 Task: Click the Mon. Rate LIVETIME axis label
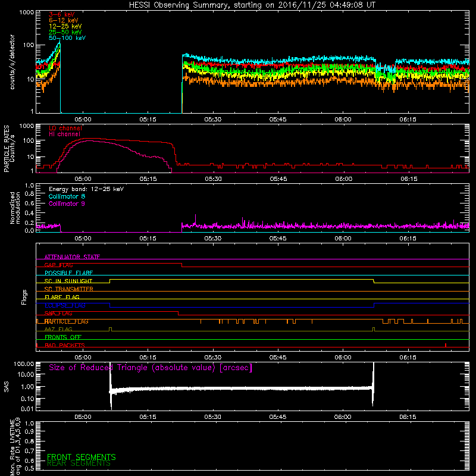[15, 447]
